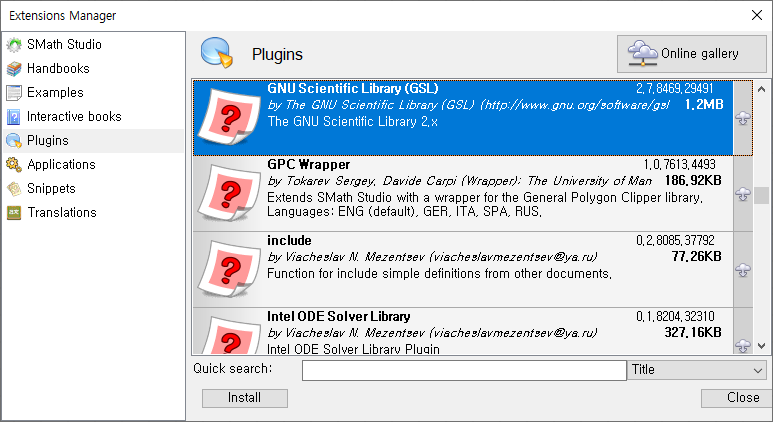This screenshot has height=422, width=773.
Task: Click the 186.92KB size label
Action: [693, 180]
